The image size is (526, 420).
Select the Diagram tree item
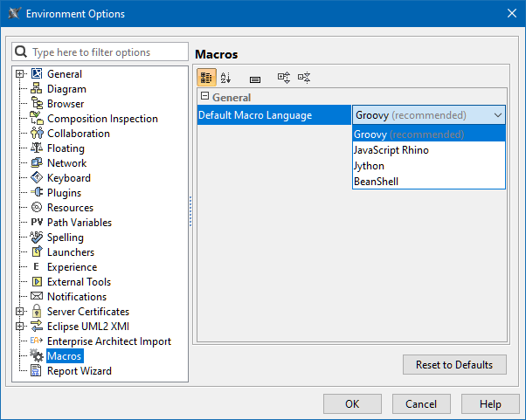point(66,89)
